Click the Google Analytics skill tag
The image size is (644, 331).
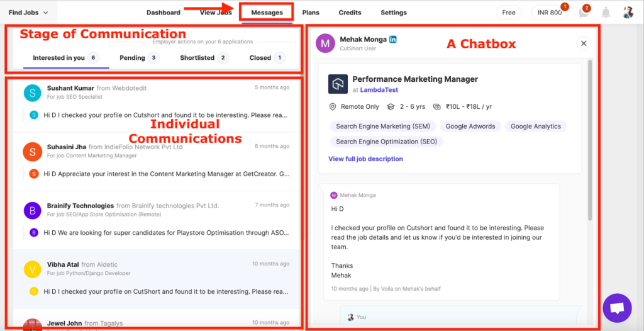click(536, 126)
